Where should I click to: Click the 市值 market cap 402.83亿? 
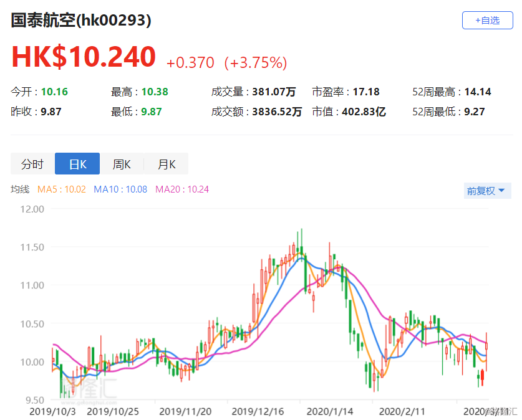pos(364,112)
